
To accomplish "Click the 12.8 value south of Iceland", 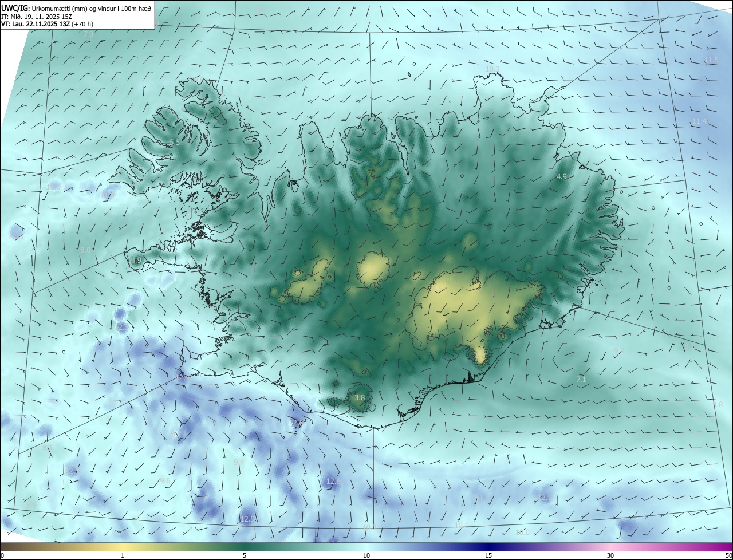I will point(333,482).
